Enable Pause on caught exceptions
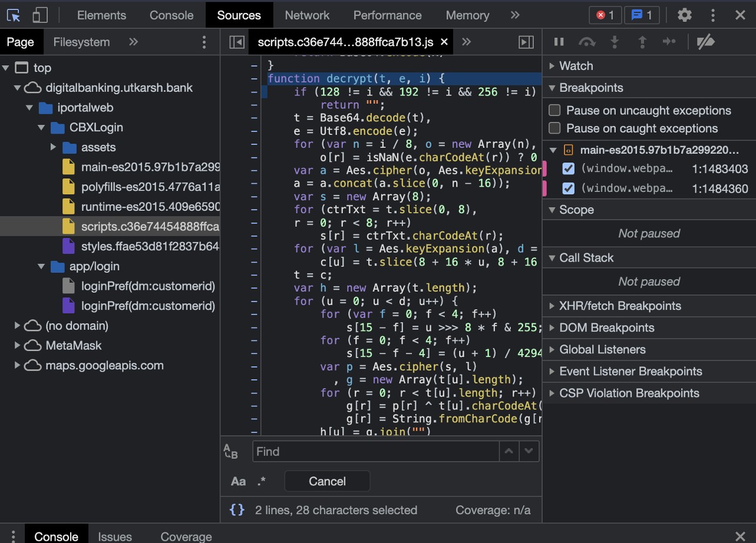This screenshot has width=756, height=543. 554,128
